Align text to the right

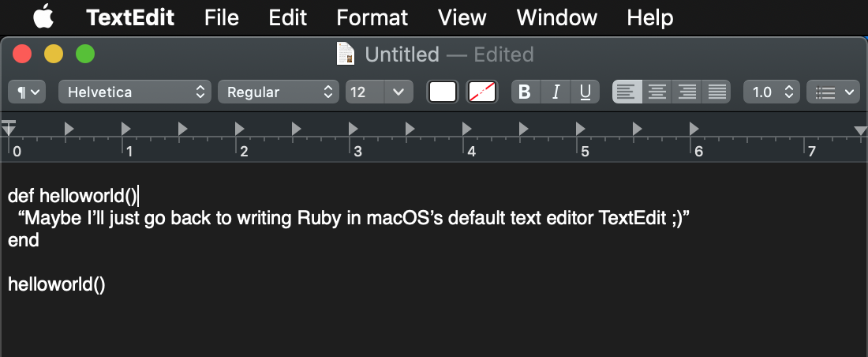click(687, 92)
